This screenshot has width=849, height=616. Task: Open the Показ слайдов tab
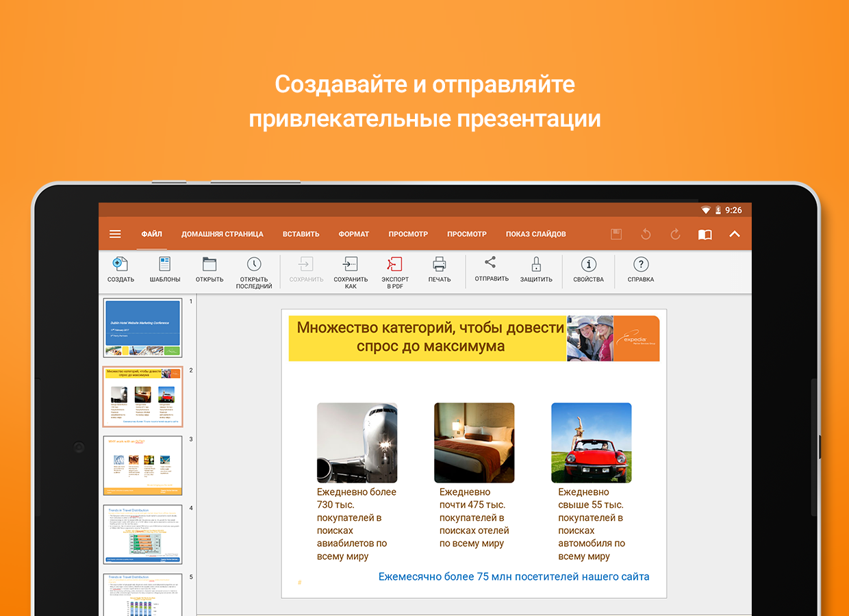coord(536,234)
